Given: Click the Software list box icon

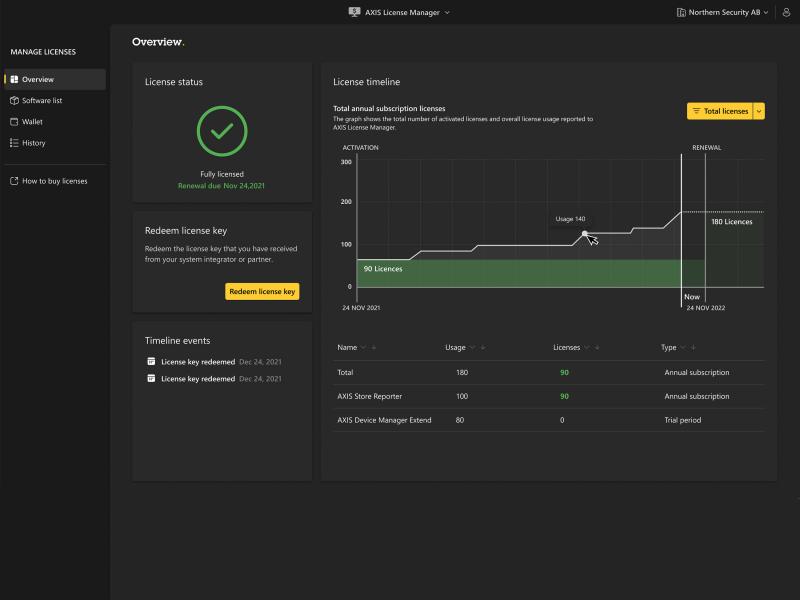Looking at the screenshot, I should coord(14,101).
